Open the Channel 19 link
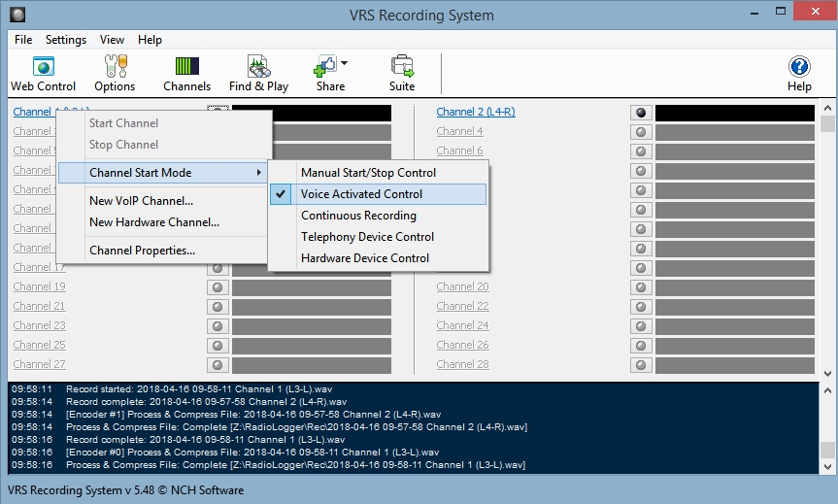The width and height of the screenshot is (838, 504). point(39,286)
